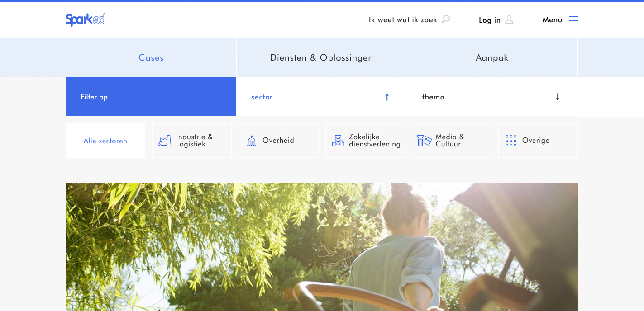Screen dimensions: 644x311
Task: Click the Media & Cultuur icon
Action: tap(424, 141)
